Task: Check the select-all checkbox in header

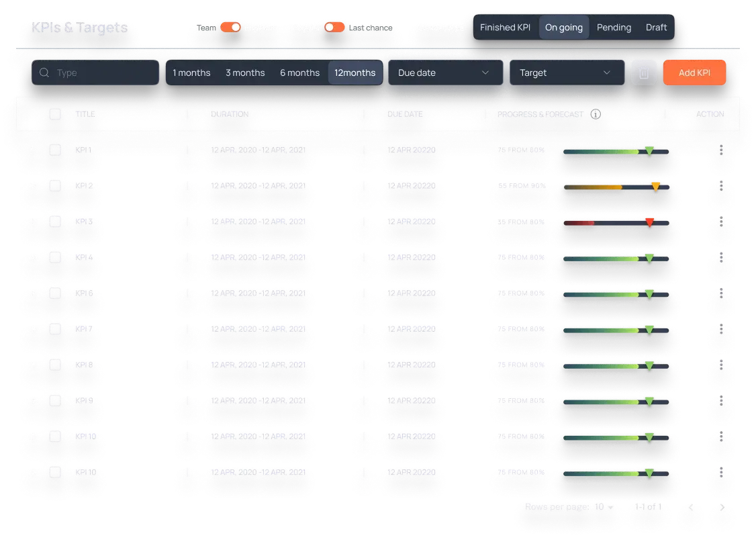Action: [x=55, y=114]
